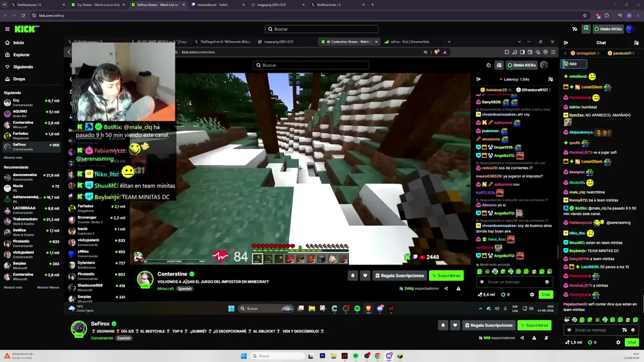
Task: Share the SeFirox stream
Action: pos(522,338)
